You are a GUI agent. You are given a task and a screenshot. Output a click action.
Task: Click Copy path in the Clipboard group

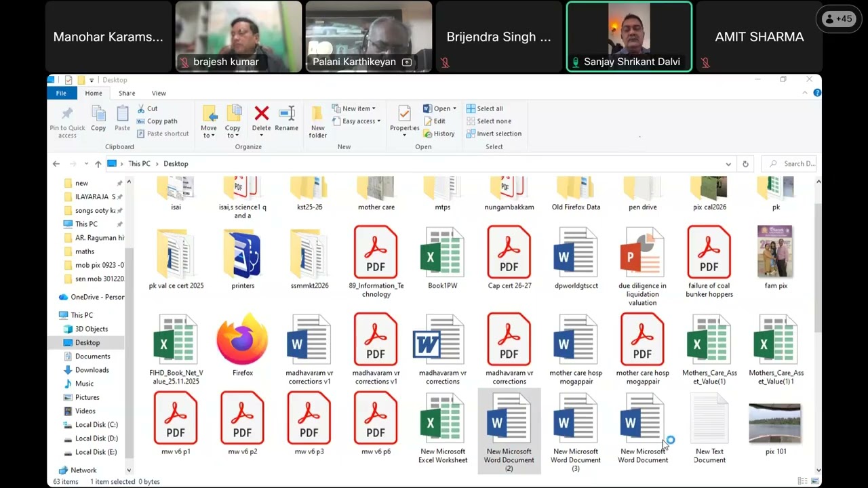[157, 121]
